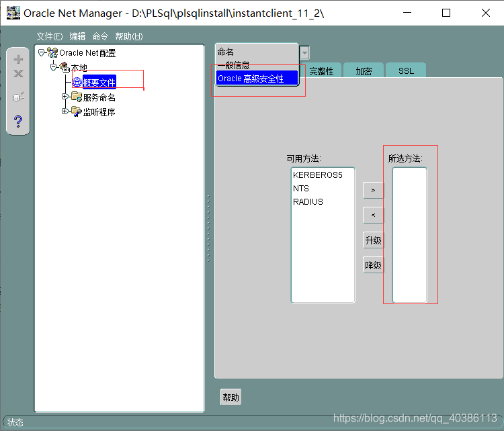Maximize the Oracle Net Manager window
Viewport: 504px width, 431px height.
point(446,13)
